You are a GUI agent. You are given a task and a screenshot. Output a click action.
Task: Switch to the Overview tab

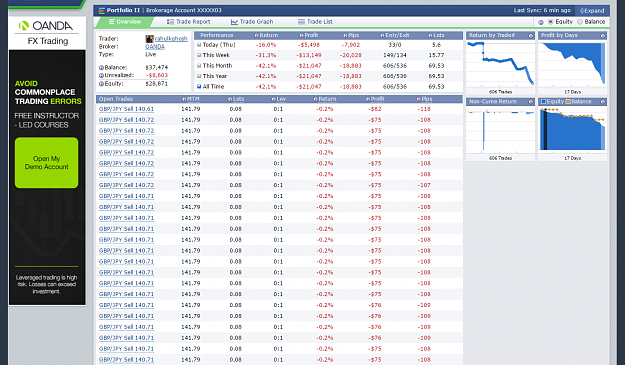(x=125, y=22)
